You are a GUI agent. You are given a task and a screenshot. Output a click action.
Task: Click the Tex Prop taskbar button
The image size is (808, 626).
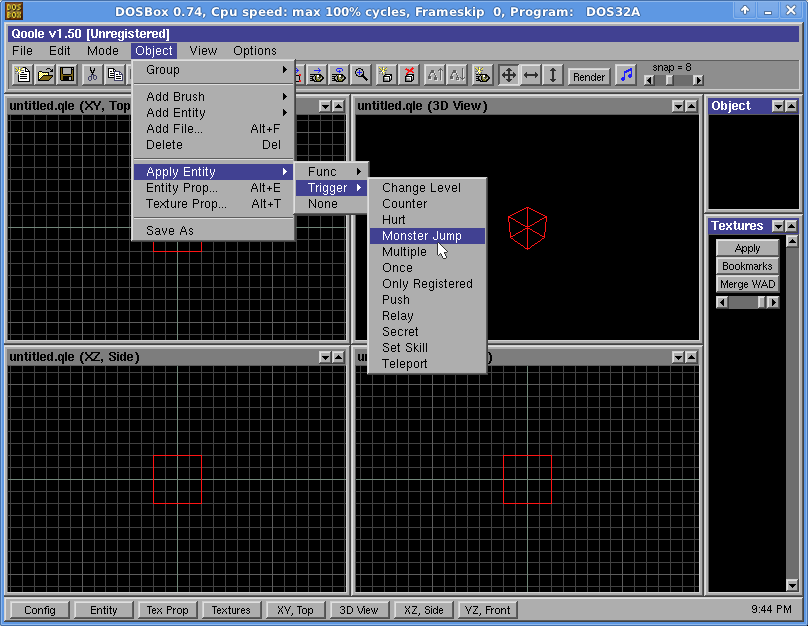[x=167, y=610]
